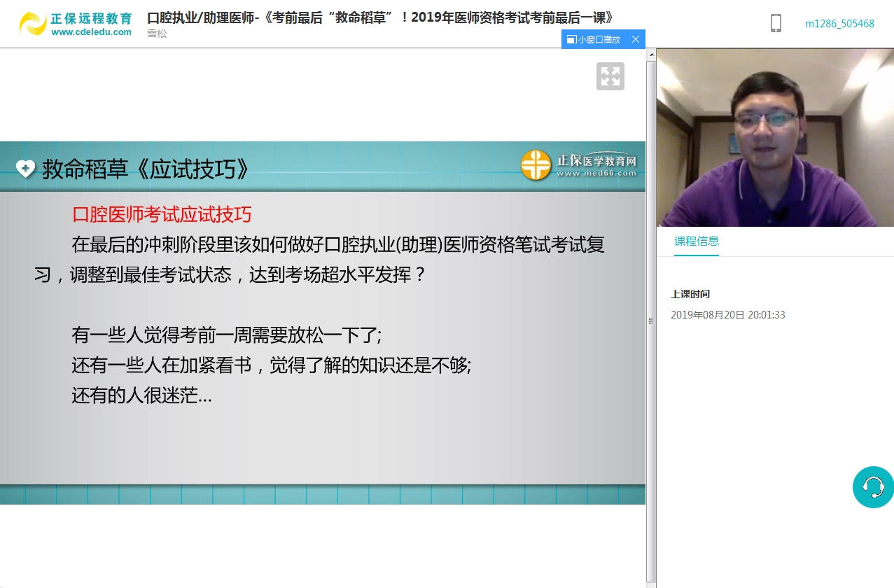Select the 课程信息 tab

pos(696,241)
